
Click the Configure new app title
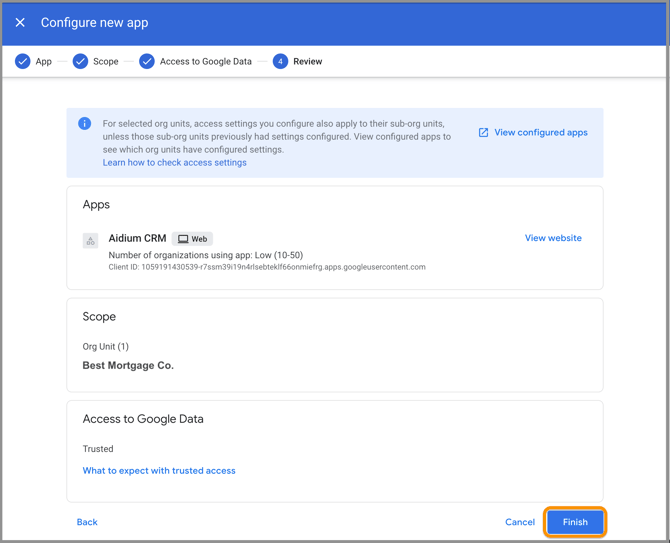(94, 23)
